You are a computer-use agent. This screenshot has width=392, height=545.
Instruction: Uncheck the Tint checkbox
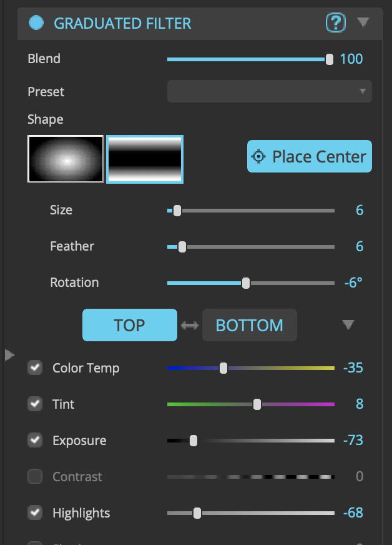click(x=35, y=404)
